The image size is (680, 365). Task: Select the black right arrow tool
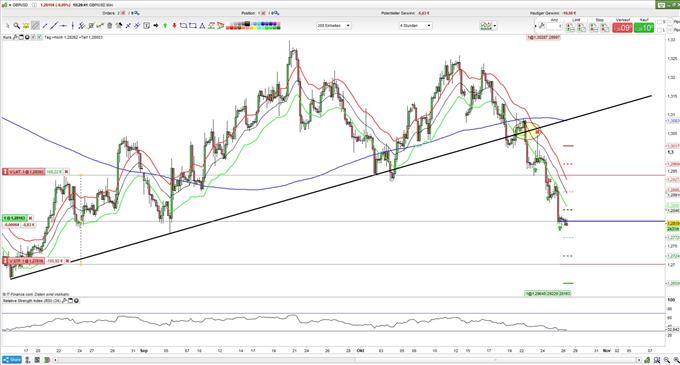coord(156,26)
